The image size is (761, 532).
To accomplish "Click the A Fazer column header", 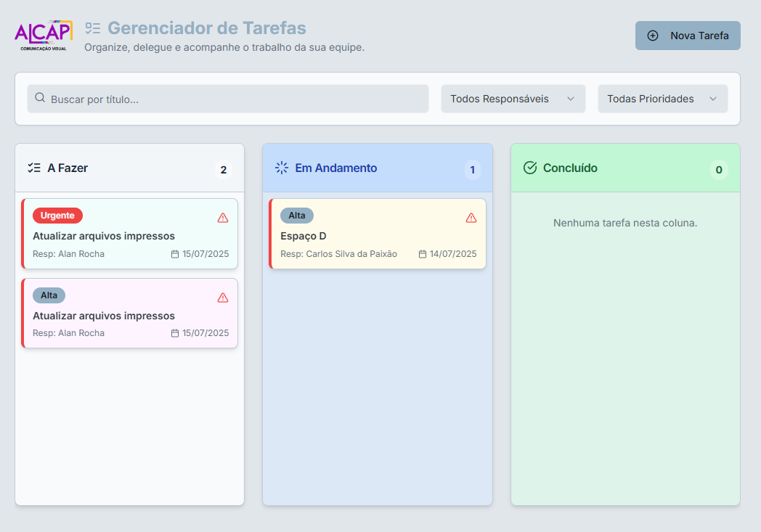I will pyautogui.click(x=68, y=167).
